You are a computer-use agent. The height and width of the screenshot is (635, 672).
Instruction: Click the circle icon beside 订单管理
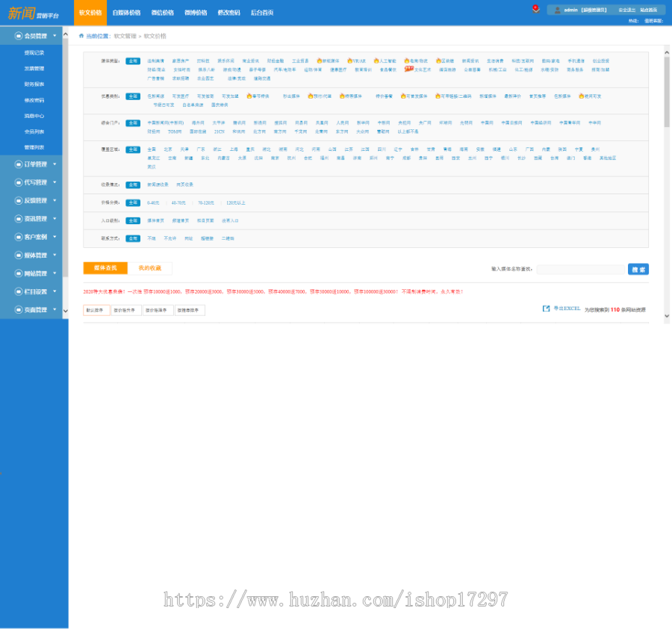19,164
